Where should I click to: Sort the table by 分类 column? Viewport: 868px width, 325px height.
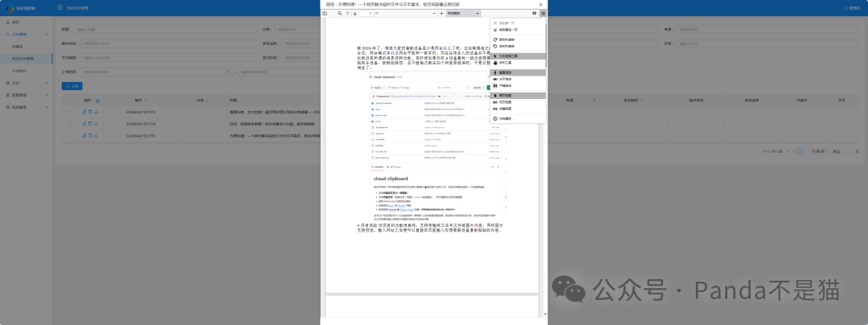click(206, 101)
